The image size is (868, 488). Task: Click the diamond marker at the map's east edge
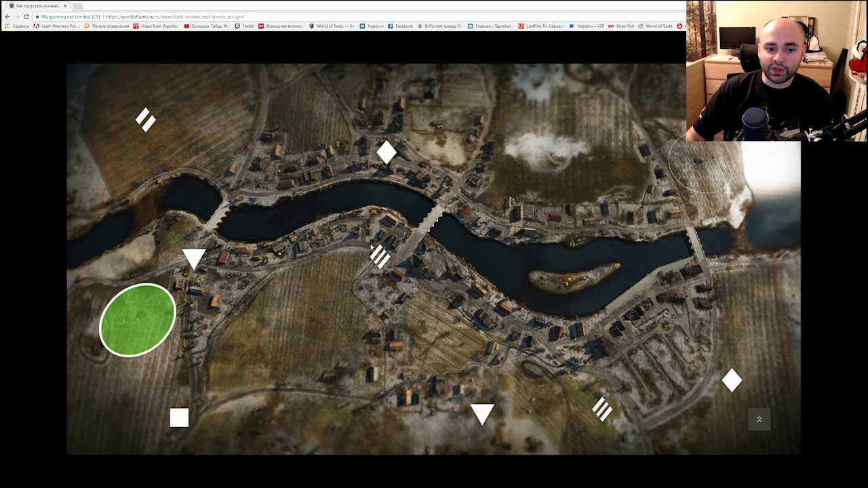pyautogui.click(x=732, y=380)
